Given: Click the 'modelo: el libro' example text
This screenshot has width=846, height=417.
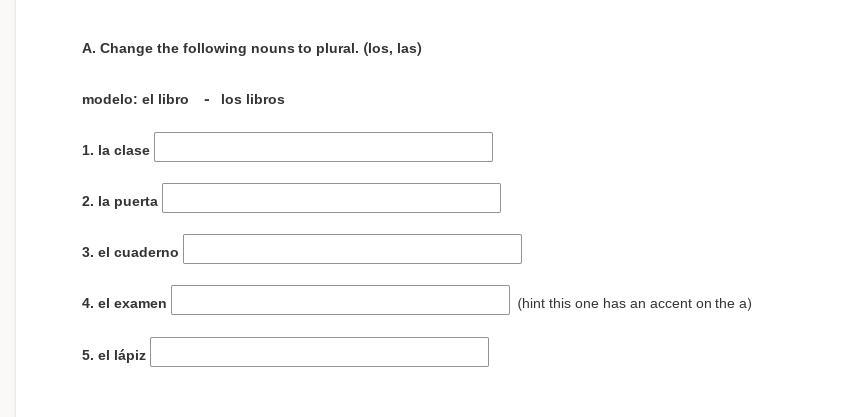Looking at the screenshot, I should (x=135, y=100).
